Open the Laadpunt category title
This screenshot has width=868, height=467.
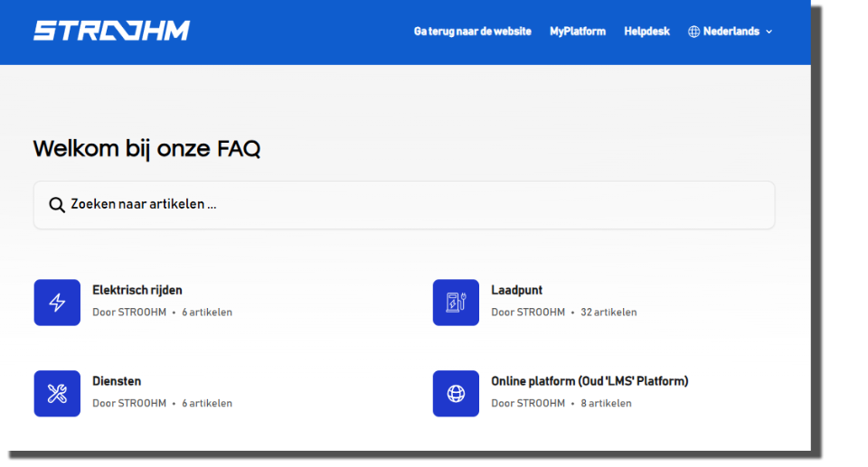point(516,290)
